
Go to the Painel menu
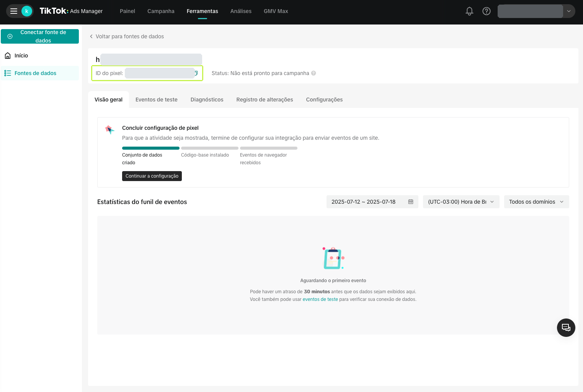point(127,11)
